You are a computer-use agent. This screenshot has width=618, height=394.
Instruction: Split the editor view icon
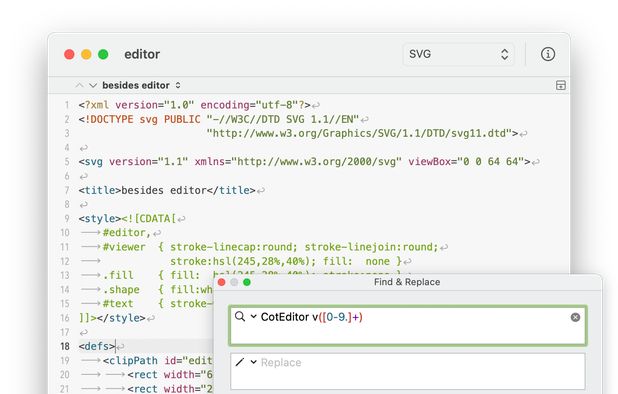click(x=560, y=85)
